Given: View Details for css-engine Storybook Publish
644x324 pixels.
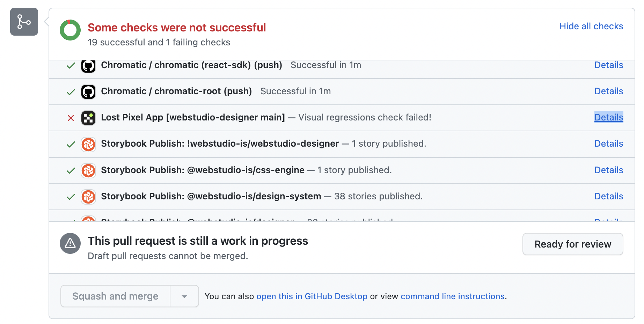Looking at the screenshot, I should (608, 170).
